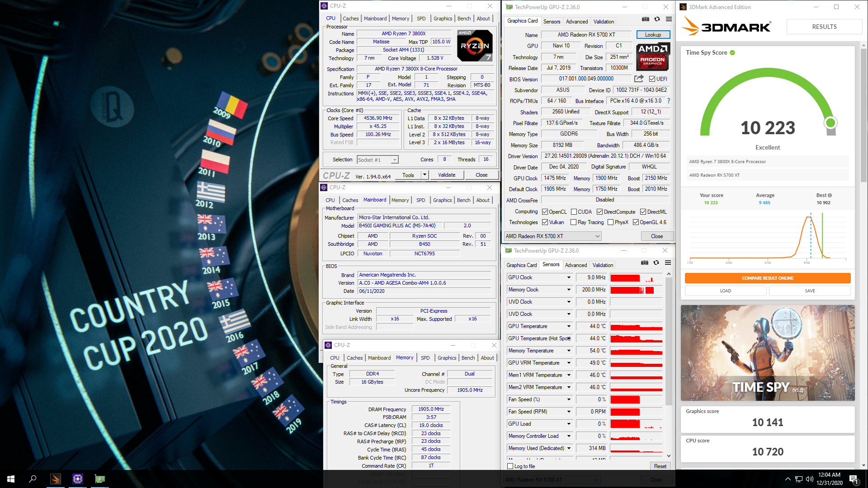Click the GPU-Z icon in the taskbar
Image resolution: width=868 pixels, height=488 pixels.
click(x=100, y=479)
